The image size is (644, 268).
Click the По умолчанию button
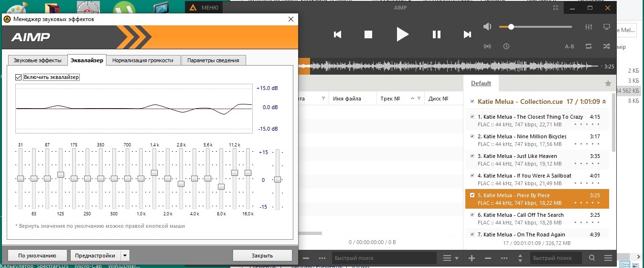tap(37, 255)
